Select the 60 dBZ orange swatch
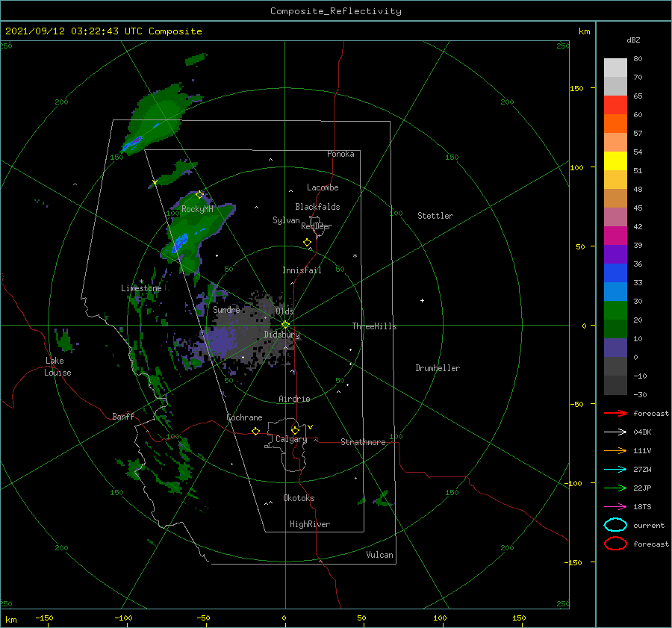Image resolution: width=672 pixels, height=628 pixels. pyautogui.click(x=615, y=123)
